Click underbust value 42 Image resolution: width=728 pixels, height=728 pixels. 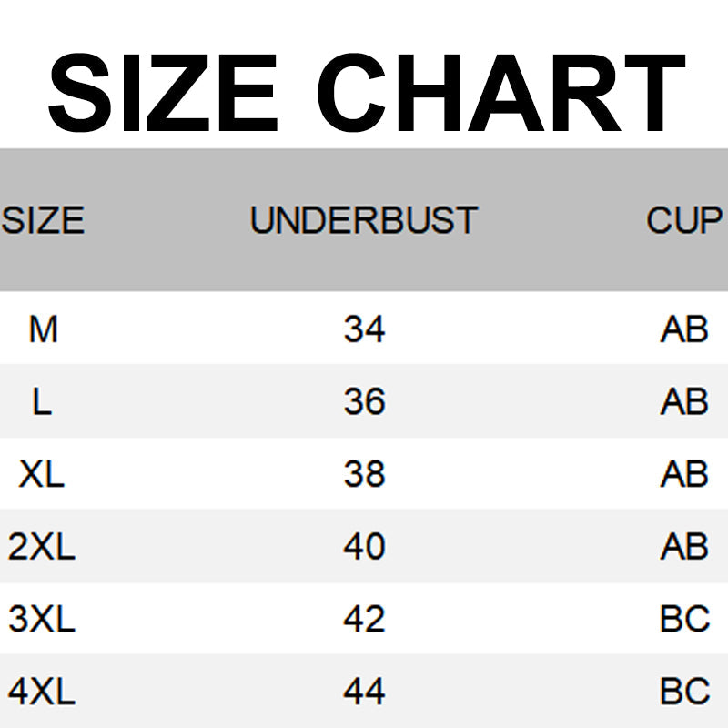tap(364, 620)
